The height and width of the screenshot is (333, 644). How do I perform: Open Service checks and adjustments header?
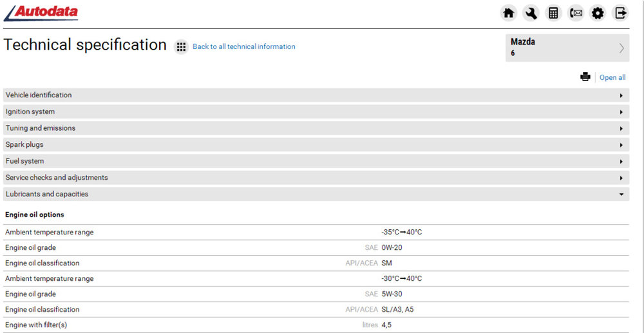(316, 178)
